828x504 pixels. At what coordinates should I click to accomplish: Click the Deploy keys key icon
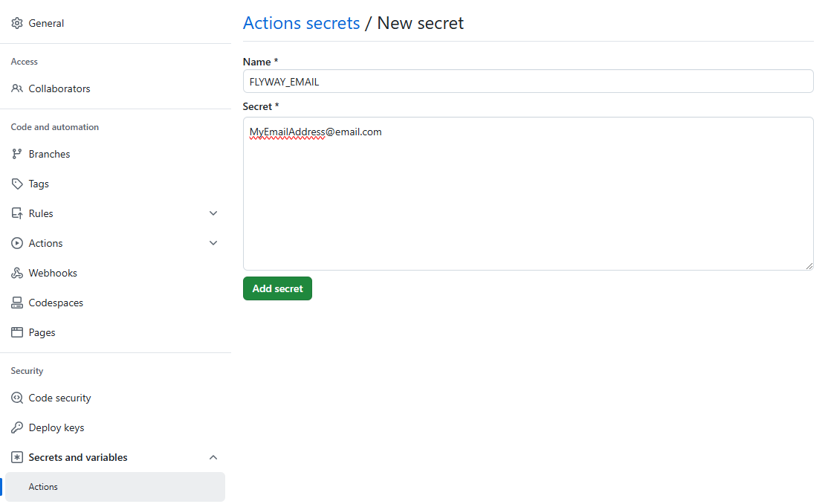tap(16, 427)
